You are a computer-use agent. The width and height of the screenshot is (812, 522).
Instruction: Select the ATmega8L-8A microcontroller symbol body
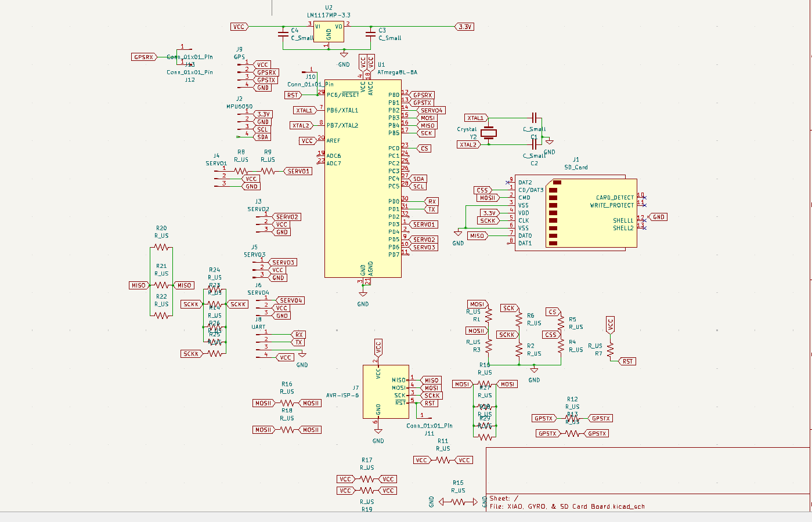coord(363,179)
